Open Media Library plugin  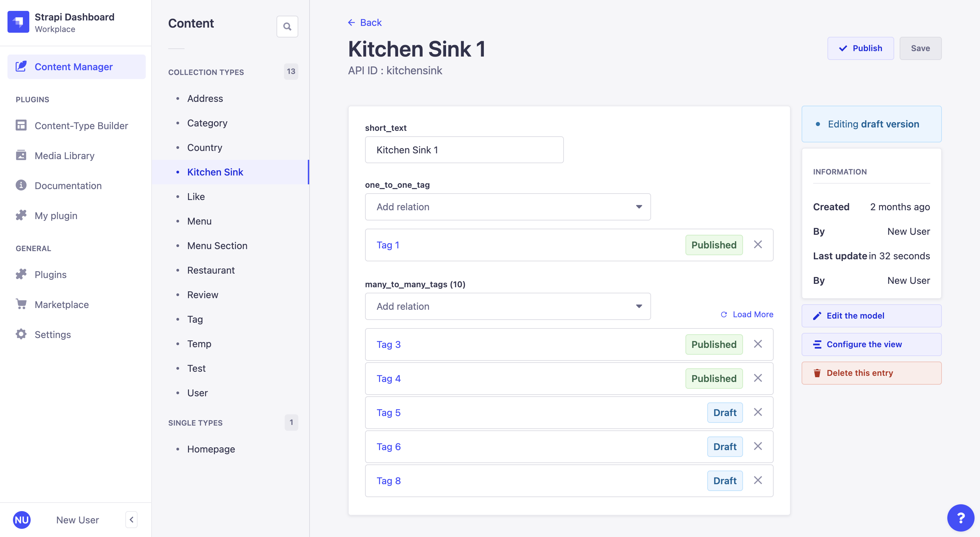point(64,156)
